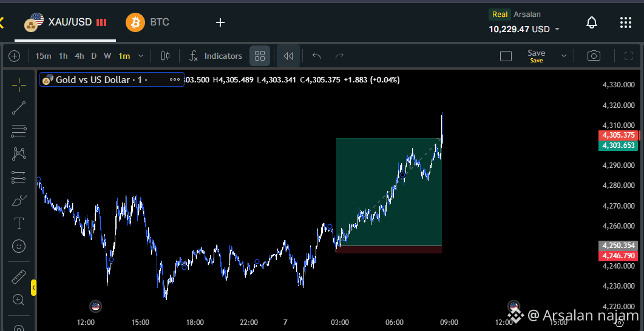Open the notifications bell
This screenshot has height=331, width=644.
591,22
